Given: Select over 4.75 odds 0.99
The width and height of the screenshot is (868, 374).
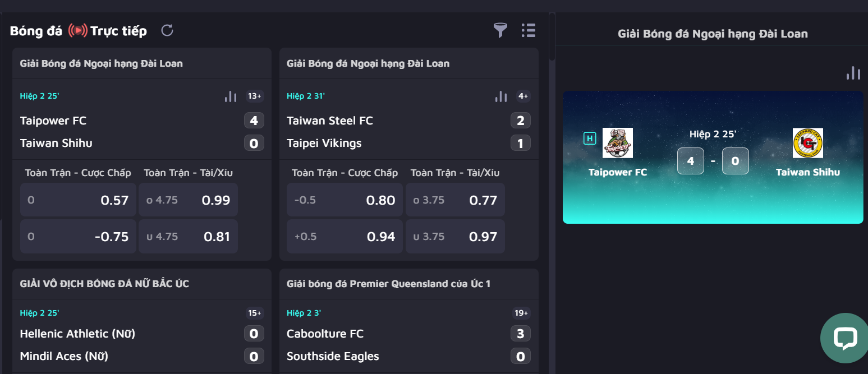Looking at the screenshot, I should click(x=188, y=200).
